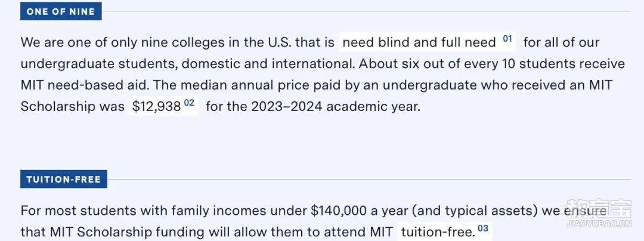Open the 'need blind and full need' highlighted link
Screen dimensions: 644x241
(x=419, y=42)
